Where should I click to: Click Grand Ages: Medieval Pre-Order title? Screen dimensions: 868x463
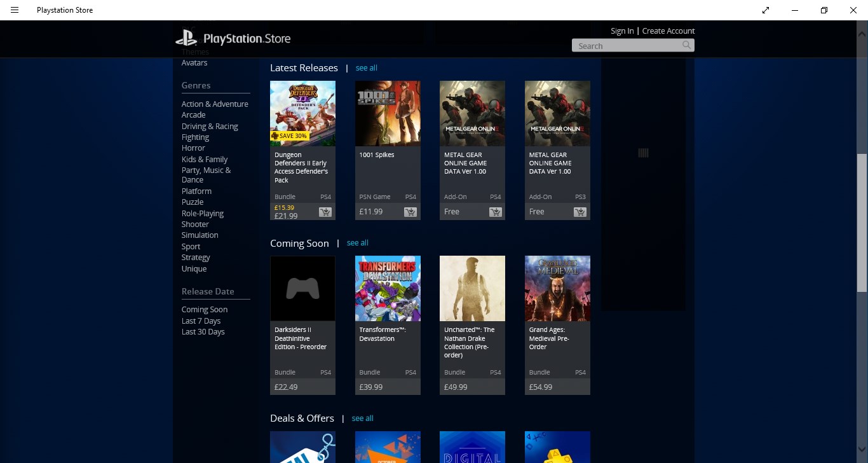[x=549, y=338]
